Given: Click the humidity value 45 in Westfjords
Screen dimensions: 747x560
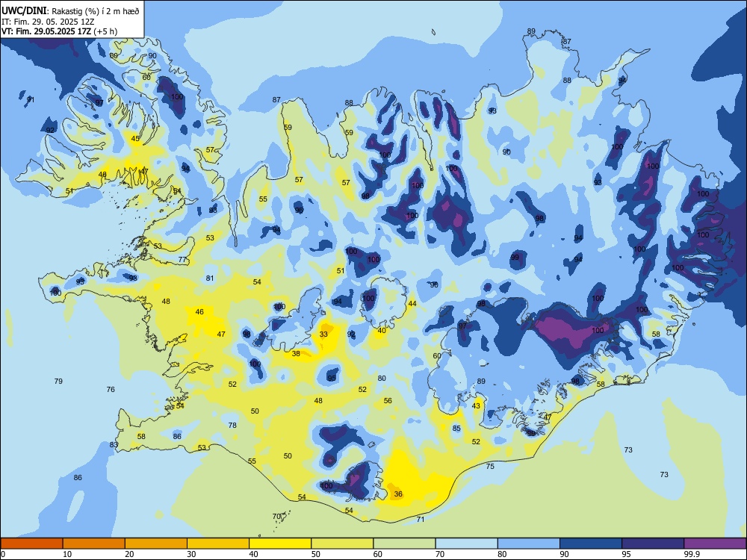Looking at the screenshot, I should tap(135, 139).
